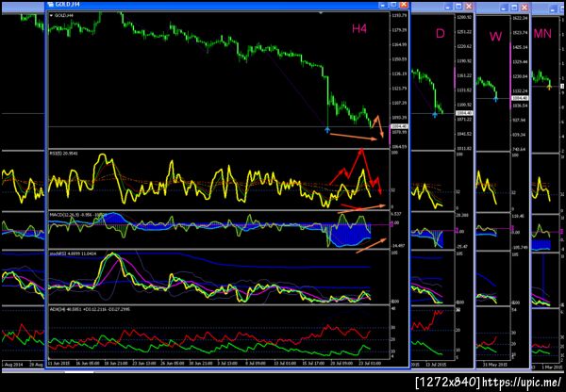Click current price tag 1084.40 on H4 scale
Viewport: 566px width, 392px height.
[x=400, y=126]
